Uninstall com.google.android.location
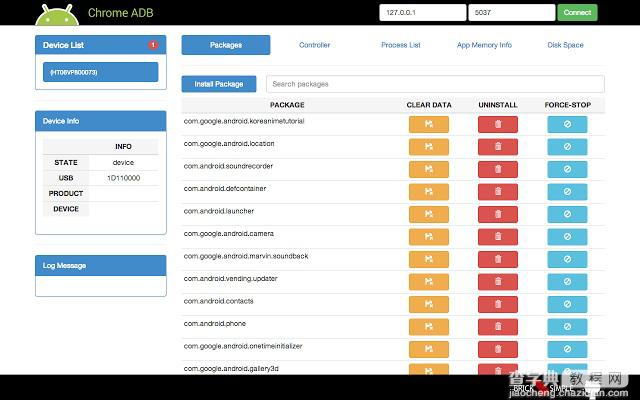This screenshot has height=400, width=640. (498, 147)
